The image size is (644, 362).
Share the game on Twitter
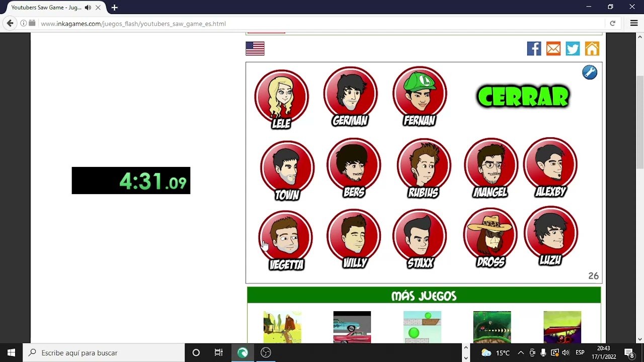[x=573, y=49]
